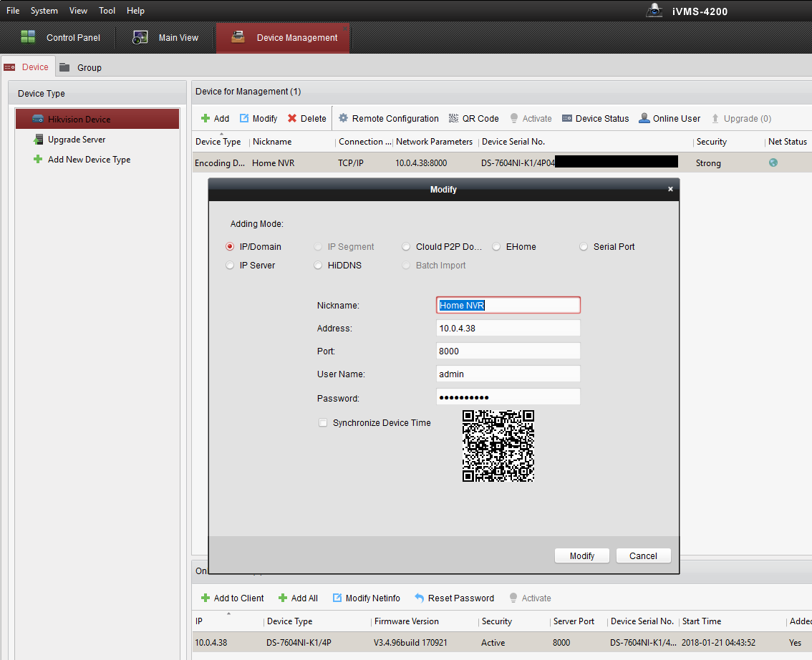Switch to the Group tab

(x=89, y=67)
